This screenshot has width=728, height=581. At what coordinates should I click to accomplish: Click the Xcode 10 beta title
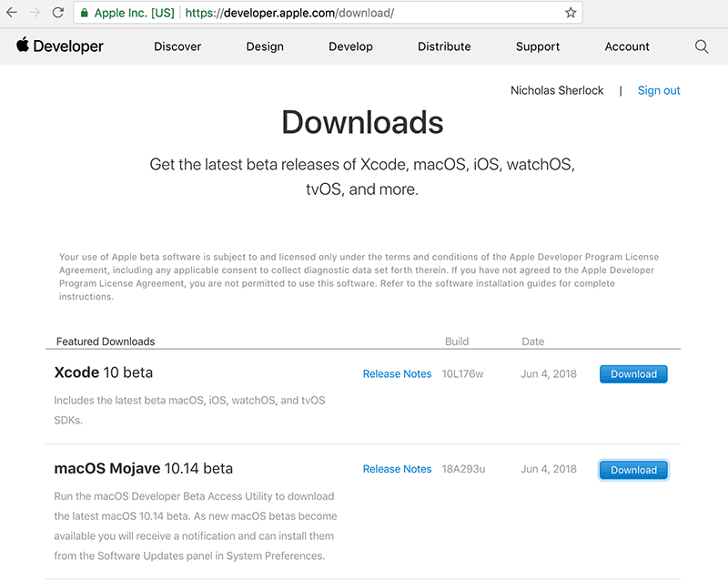tap(104, 372)
